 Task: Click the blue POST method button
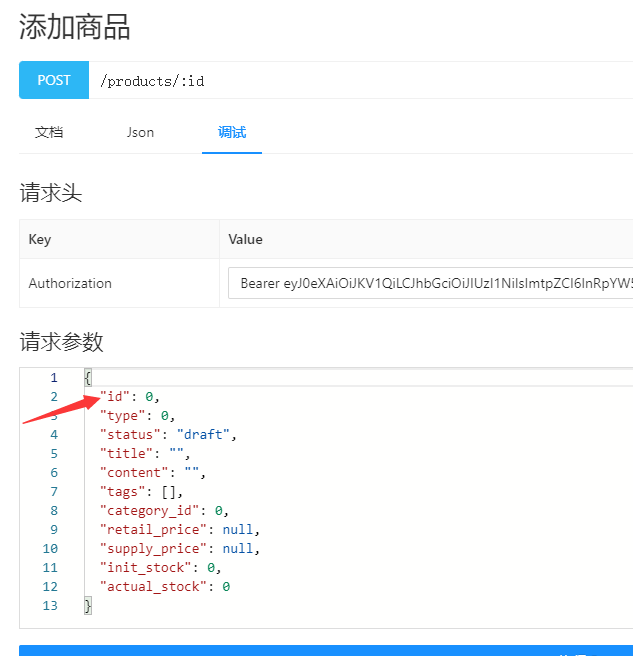point(54,80)
